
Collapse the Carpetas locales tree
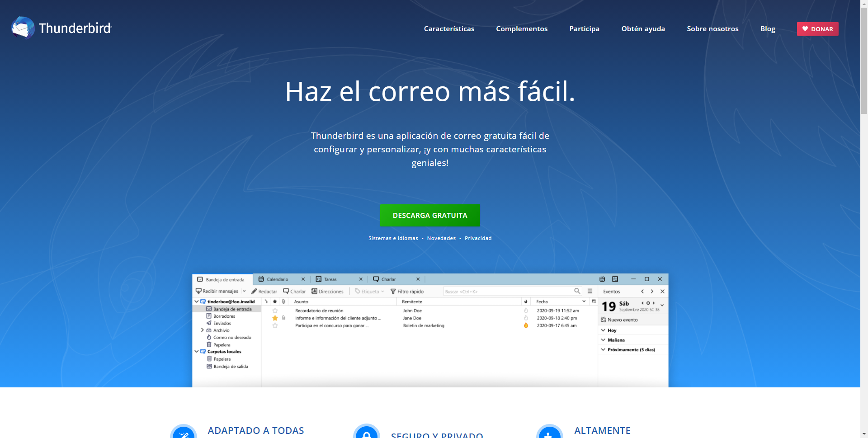click(x=196, y=351)
